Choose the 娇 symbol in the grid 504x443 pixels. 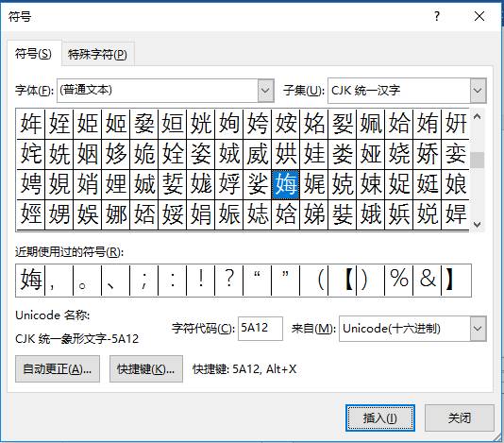pyautogui.click(x=428, y=154)
